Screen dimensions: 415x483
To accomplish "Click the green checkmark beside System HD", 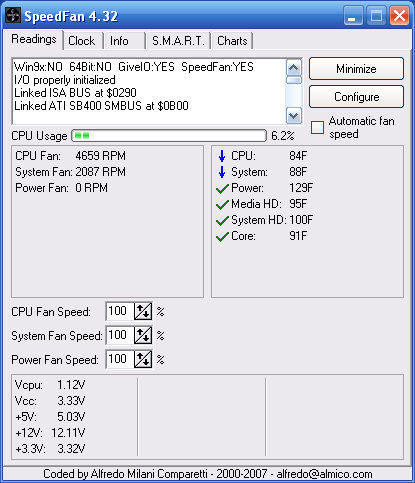I will pos(222,220).
